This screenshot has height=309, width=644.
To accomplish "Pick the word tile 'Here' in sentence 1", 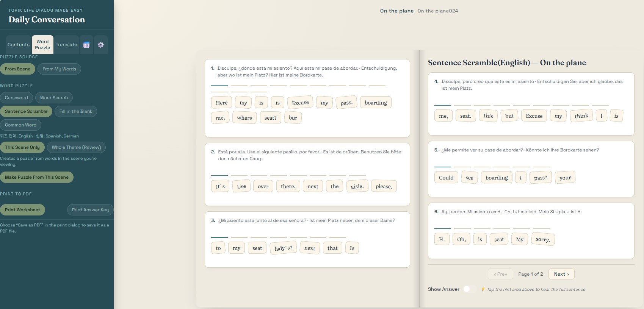I will [222, 103].
